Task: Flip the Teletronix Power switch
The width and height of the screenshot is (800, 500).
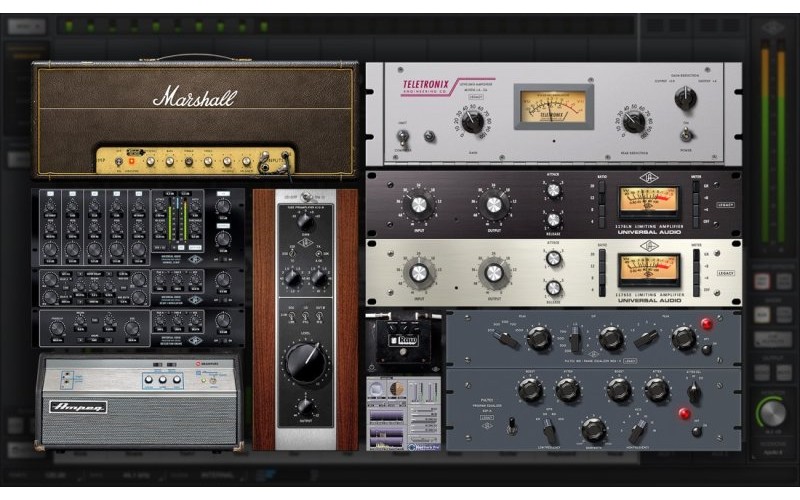Action: coord(686,135)
